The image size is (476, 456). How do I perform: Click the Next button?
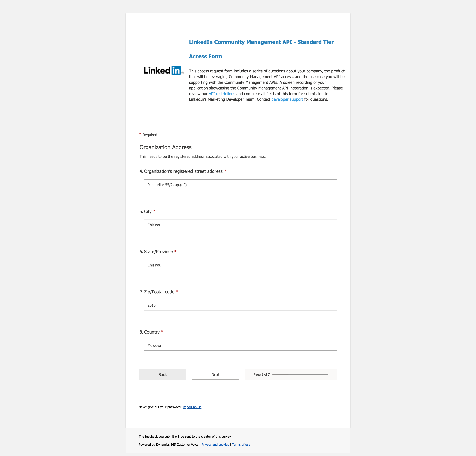tap(216, 374)
